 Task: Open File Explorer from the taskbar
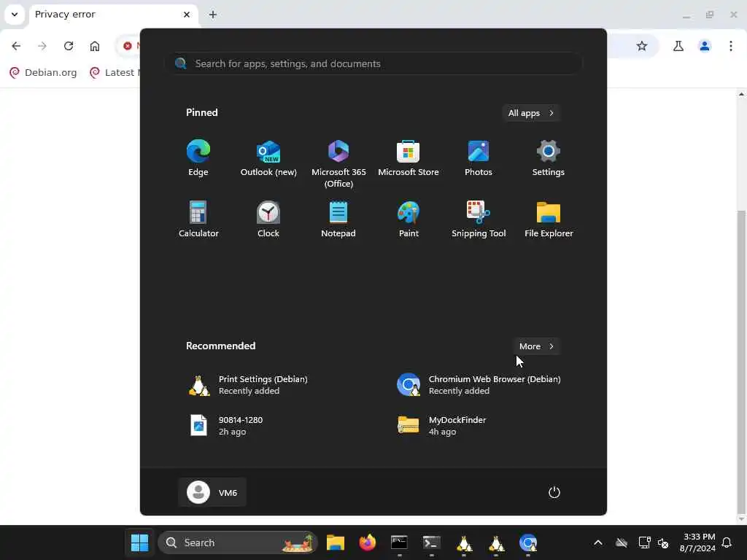pyautogui.click(x=336, y=542)
